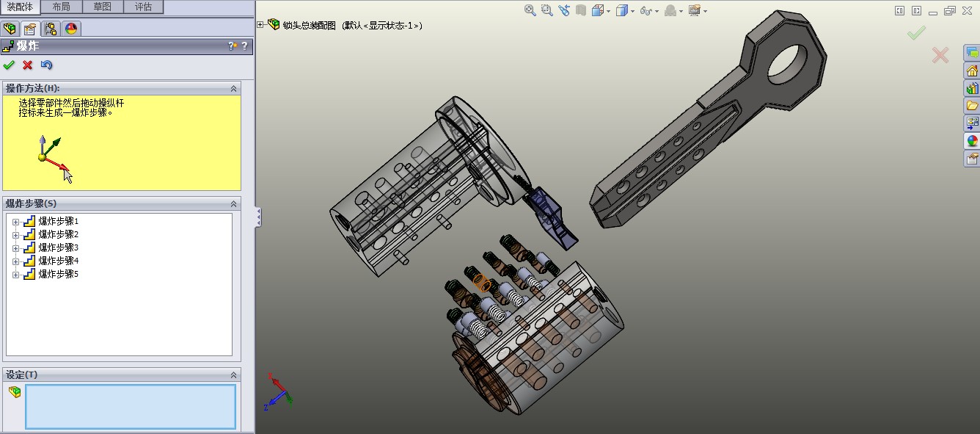Viewport: 980px width, 434px height.
Task: Select 爆炸步骤1 in the list
Action: (58, 222)
